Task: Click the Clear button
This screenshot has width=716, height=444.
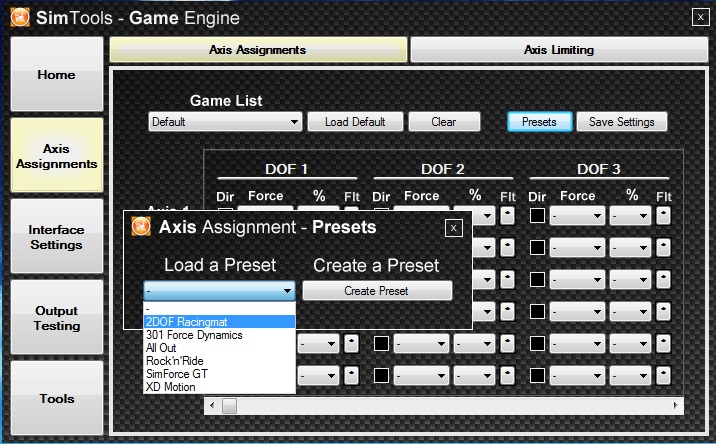Action: coord(444,122)
